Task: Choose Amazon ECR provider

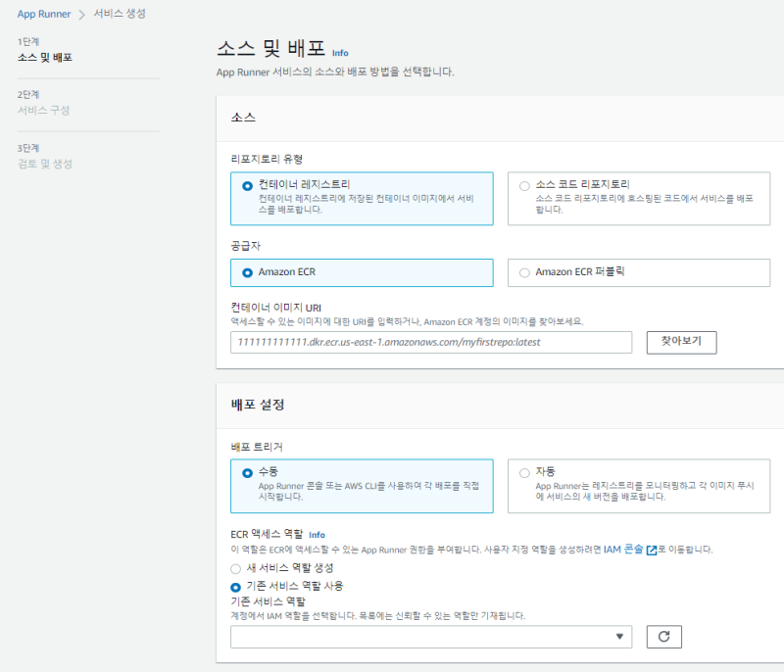Action: (x=247, y=272)
